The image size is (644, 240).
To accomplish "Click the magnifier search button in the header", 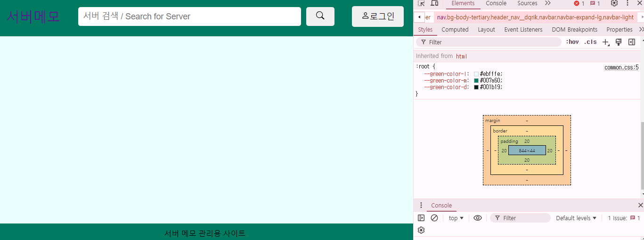I will (320, 17).
